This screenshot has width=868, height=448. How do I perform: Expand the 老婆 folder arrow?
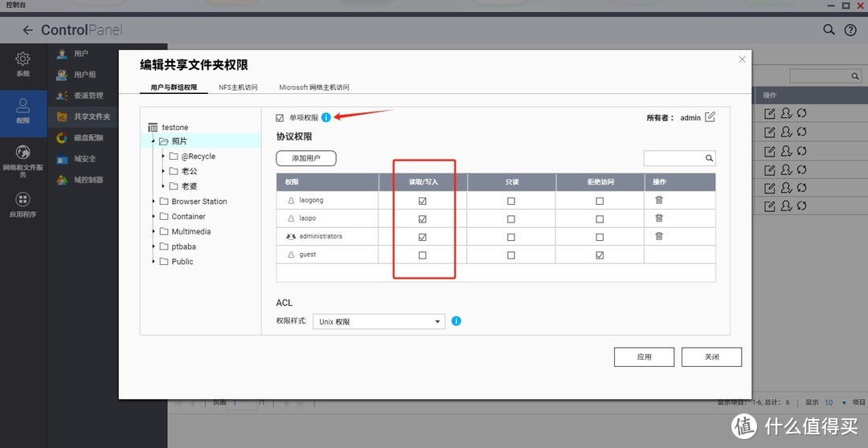coord(162,186)
